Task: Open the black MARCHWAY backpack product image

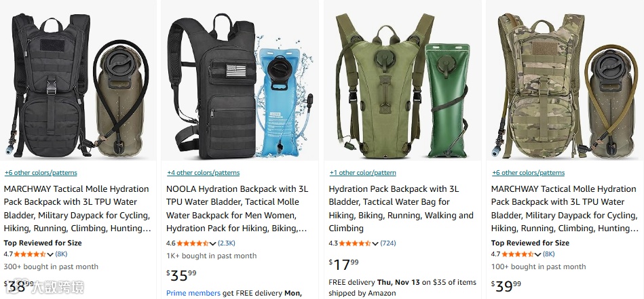Action: pos(78,85)
